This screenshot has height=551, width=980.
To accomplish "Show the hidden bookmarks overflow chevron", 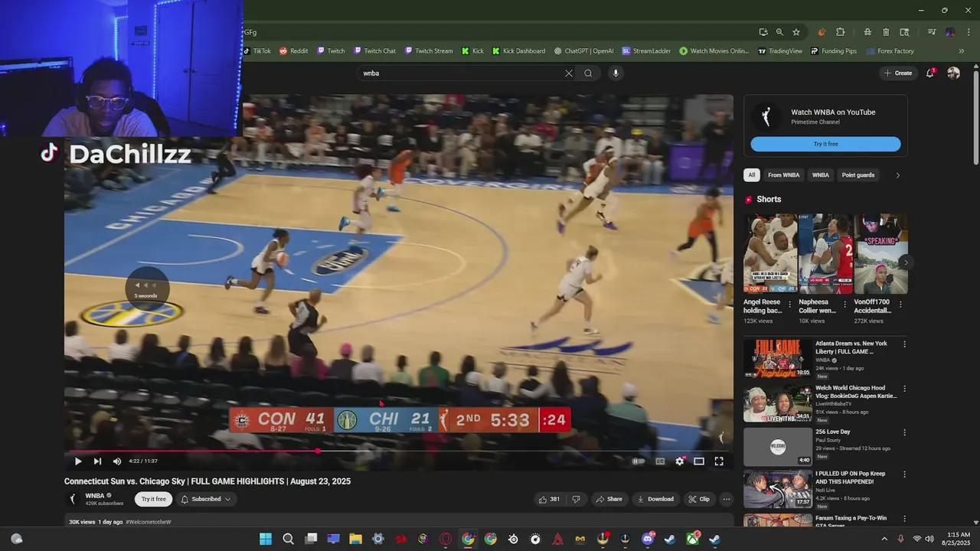I will pos(962,51).
